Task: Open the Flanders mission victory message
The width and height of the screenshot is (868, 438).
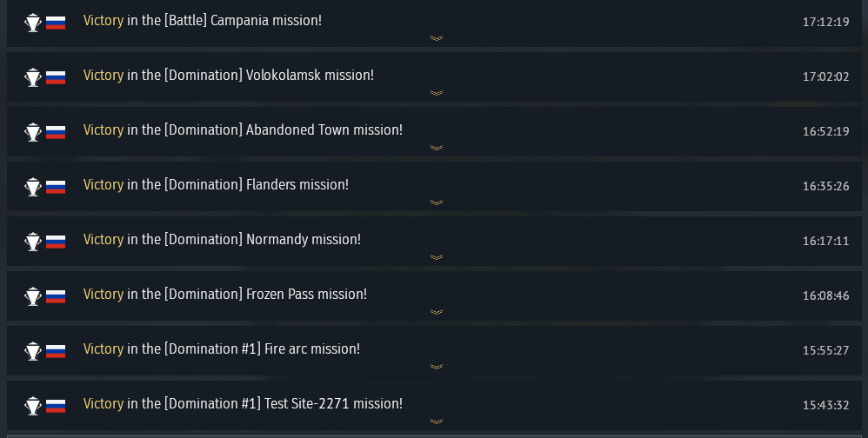Action: pos(216,185)
